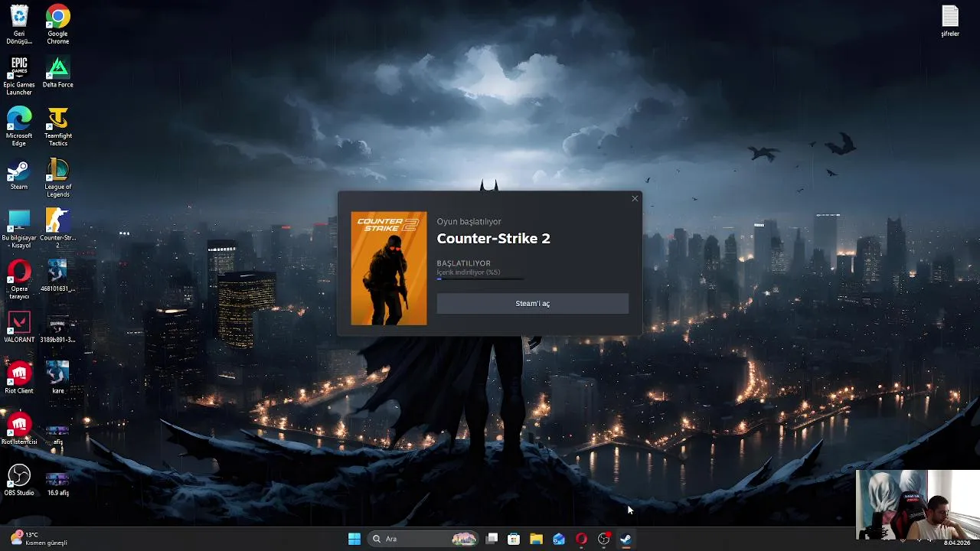The image size is (980, 551).
Task: Select the League of Legends desktop icon
Action: 57,178
